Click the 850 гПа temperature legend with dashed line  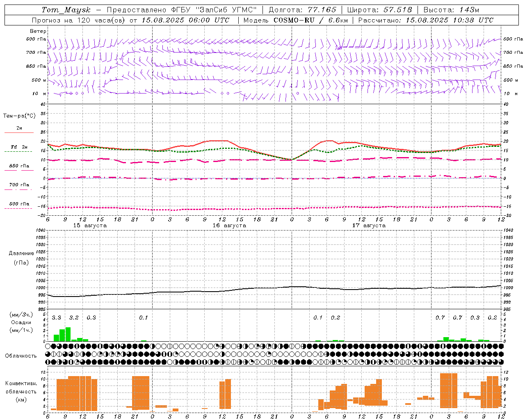pyautogui.click(x=19, y=166)
